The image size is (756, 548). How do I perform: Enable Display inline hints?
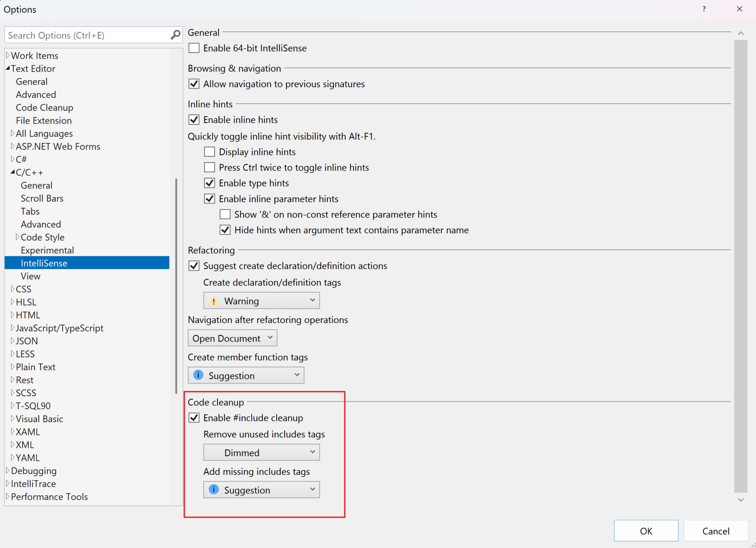(x=209, y=151)
